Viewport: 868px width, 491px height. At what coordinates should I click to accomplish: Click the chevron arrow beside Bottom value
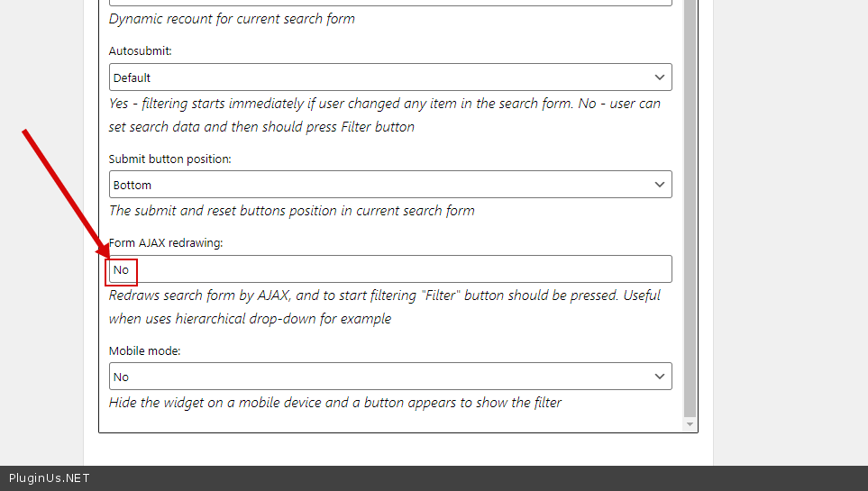click(660, 185)
